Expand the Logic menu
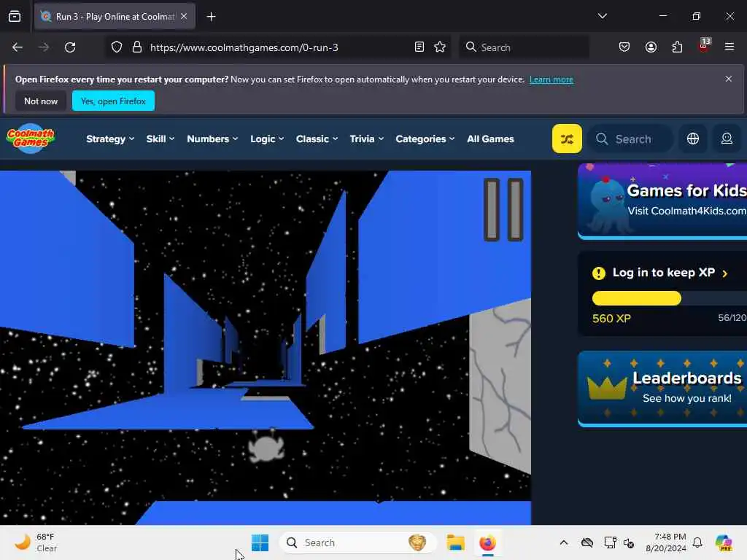Image resolution: width=747 pixels, height=560 pixels. 267,139
